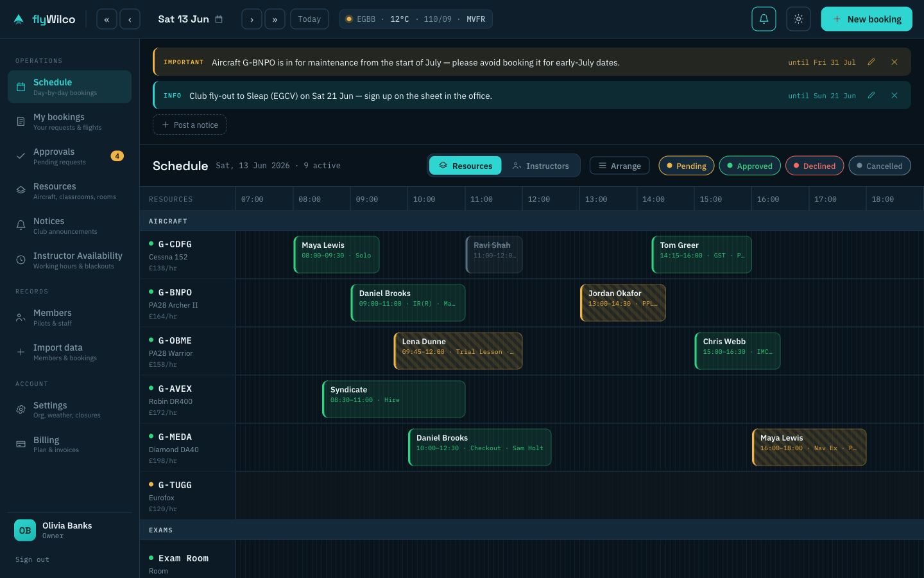
Task: Go to previous day arrow
Action: tap(130, 19)
